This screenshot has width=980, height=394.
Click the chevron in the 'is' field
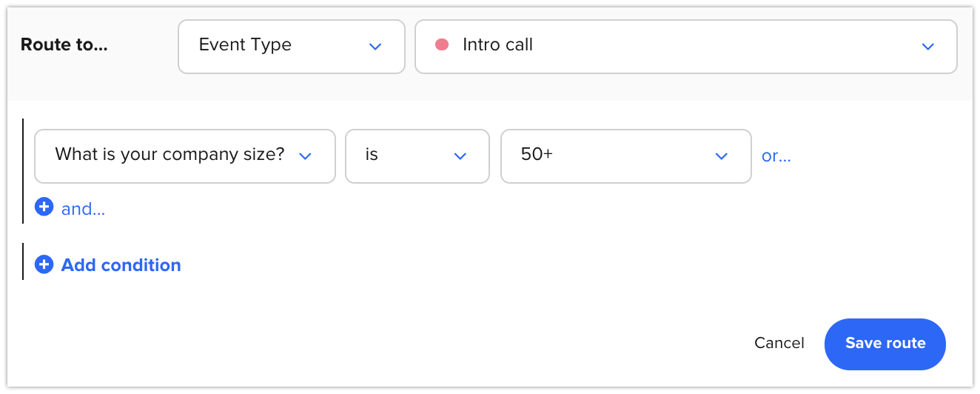460,156
